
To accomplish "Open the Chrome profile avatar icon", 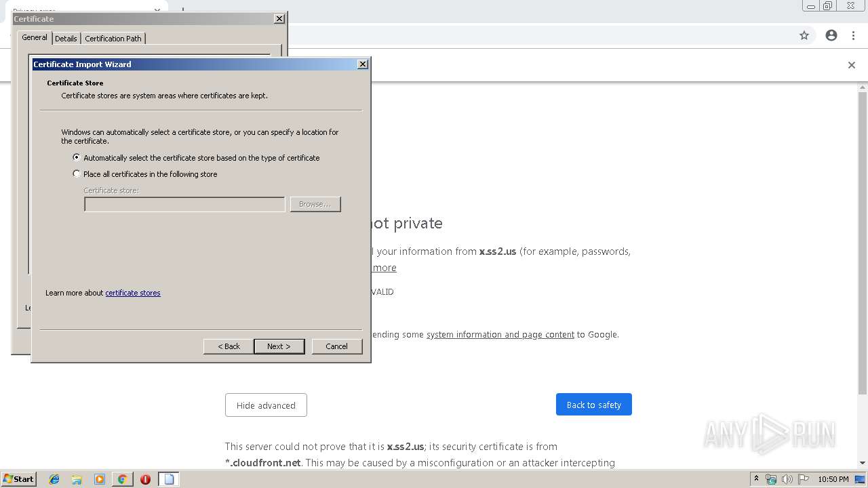I will [x=831, y=35].
